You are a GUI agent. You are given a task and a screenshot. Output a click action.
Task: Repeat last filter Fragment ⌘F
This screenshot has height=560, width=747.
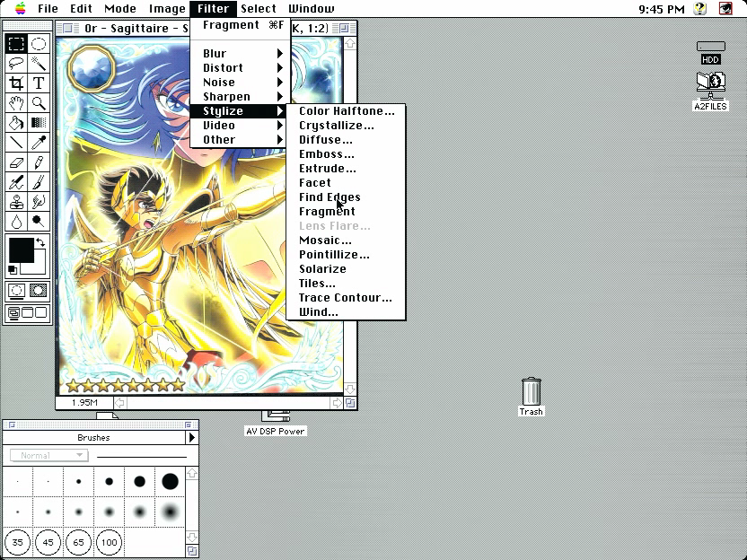[x=240, y=25]
